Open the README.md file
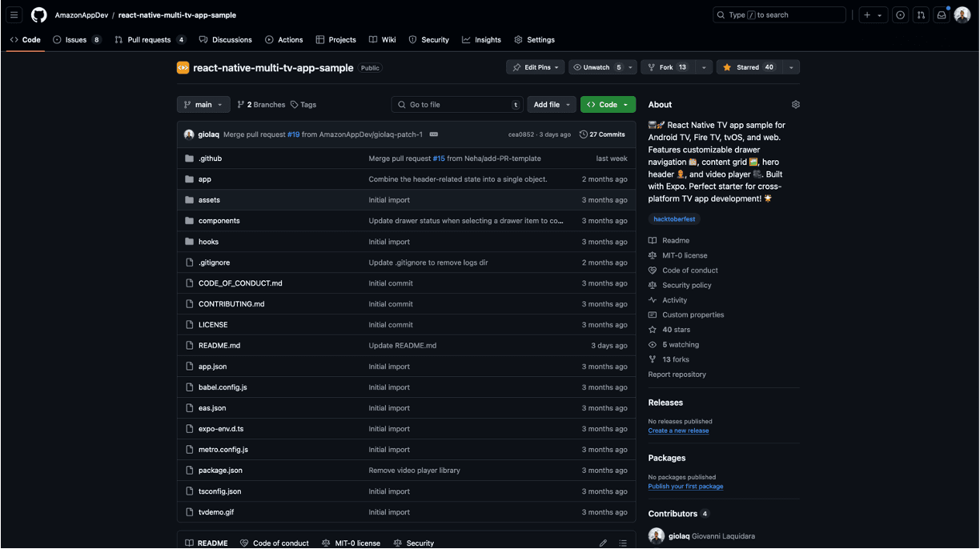980x549 pixels. coord(219,346)
